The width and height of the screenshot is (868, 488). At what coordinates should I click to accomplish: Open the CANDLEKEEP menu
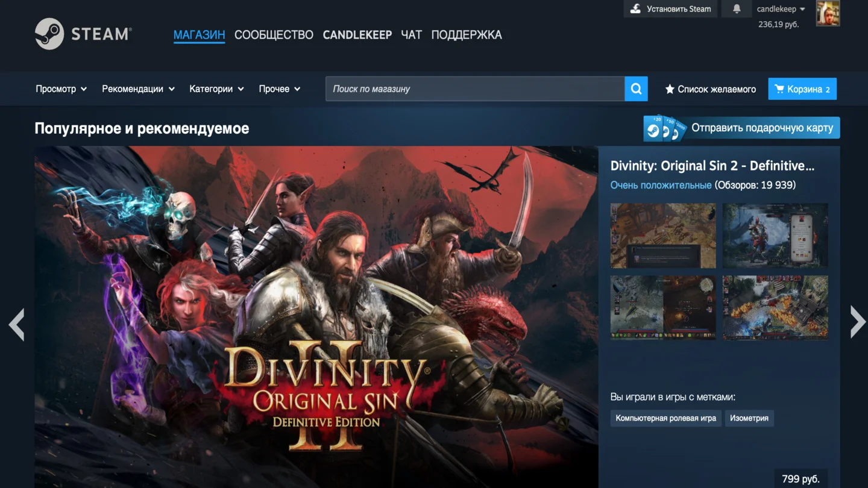pos(357,35)
